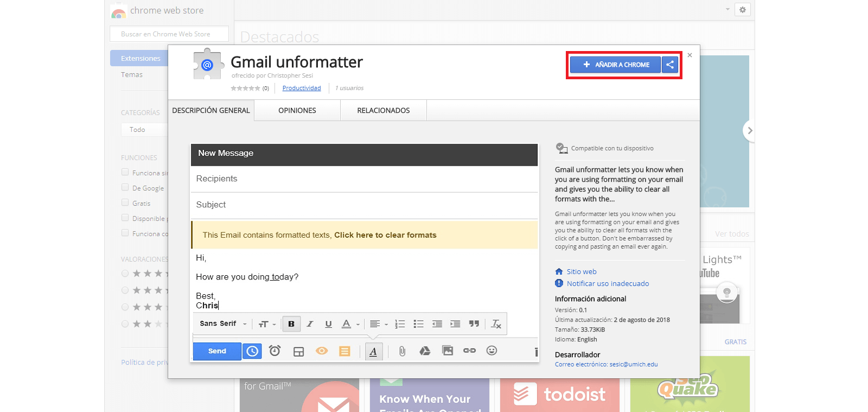The image size is (868, 412).
Task: Click here to clear formats link
Action: (385, 235)
